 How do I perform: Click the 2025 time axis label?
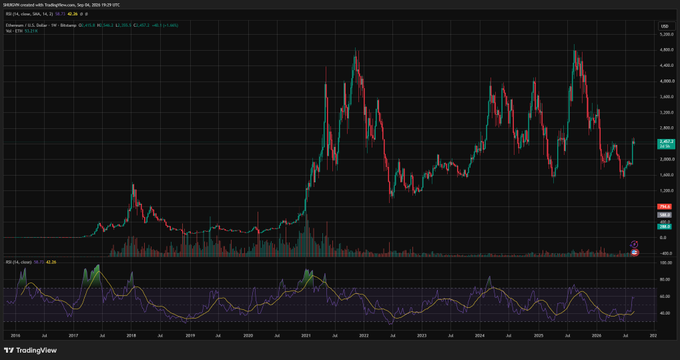538,335
